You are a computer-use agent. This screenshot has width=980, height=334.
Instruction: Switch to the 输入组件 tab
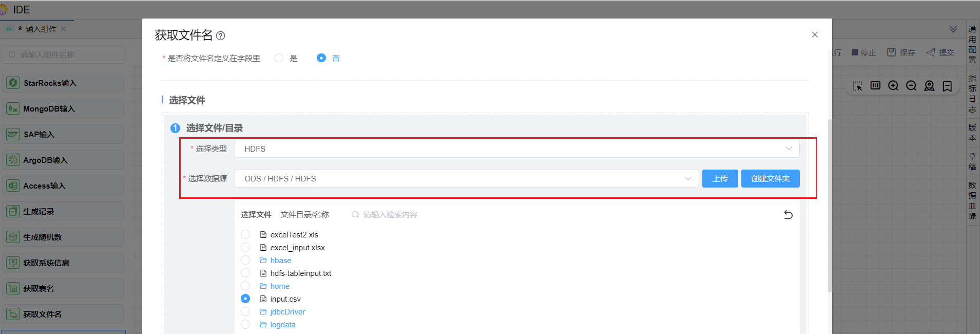point(41,29)
